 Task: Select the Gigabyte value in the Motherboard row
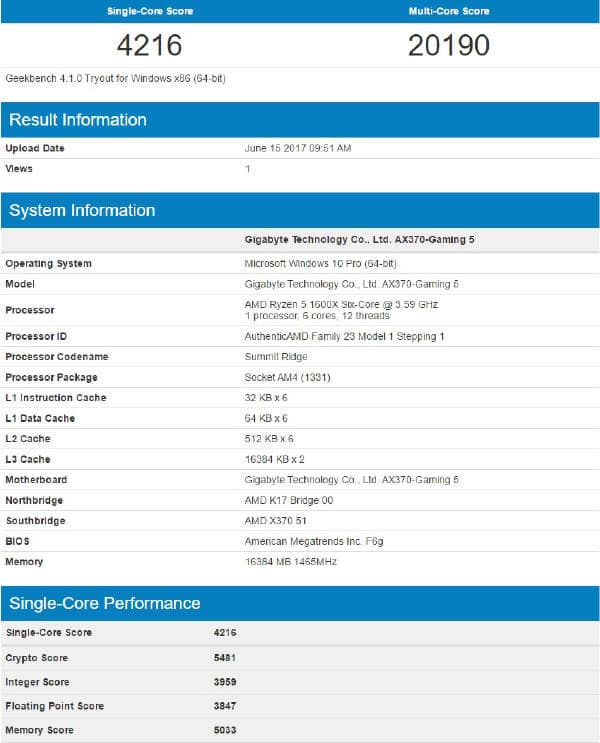(x=351, y=480)
